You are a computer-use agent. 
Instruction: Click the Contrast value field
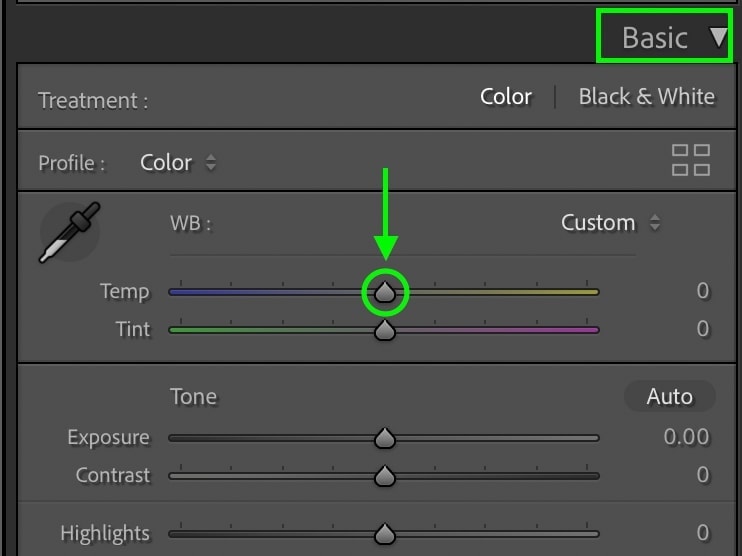pos(702,475)
